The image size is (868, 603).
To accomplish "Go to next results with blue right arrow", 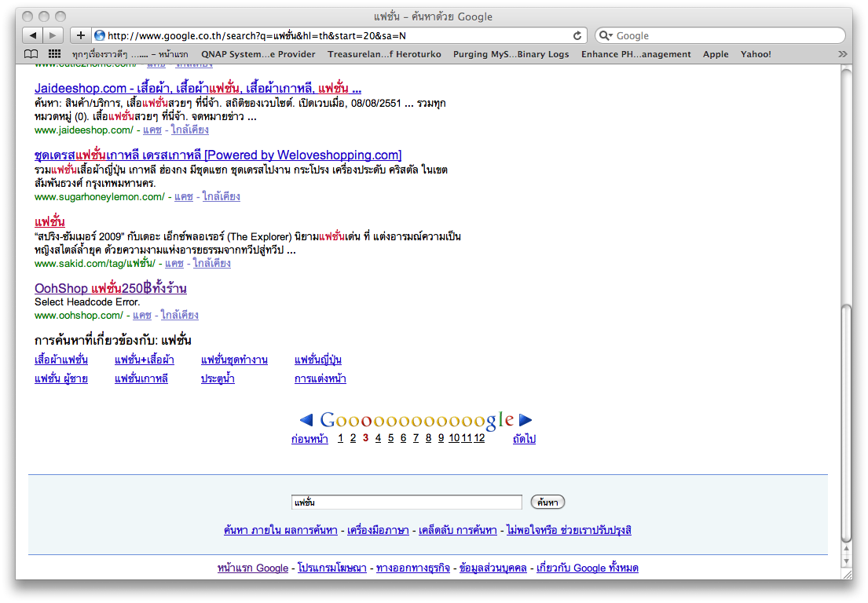I will coord(526,420).
